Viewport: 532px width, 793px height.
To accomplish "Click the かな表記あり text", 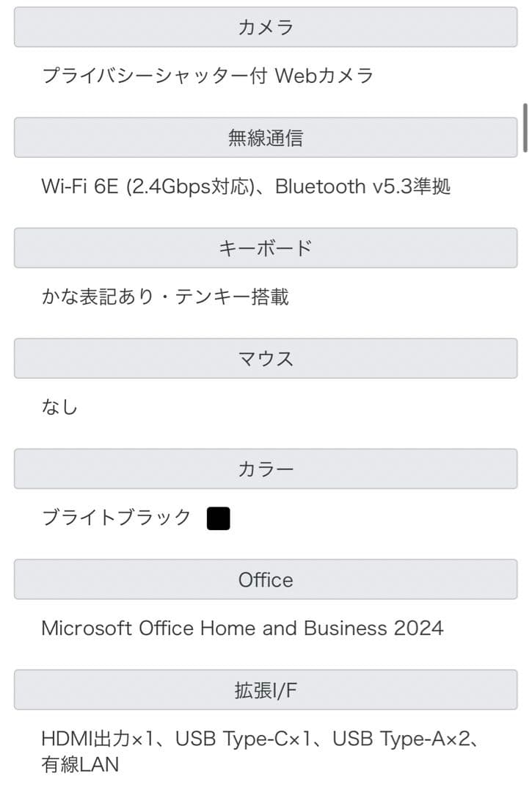I will point(98,297).
